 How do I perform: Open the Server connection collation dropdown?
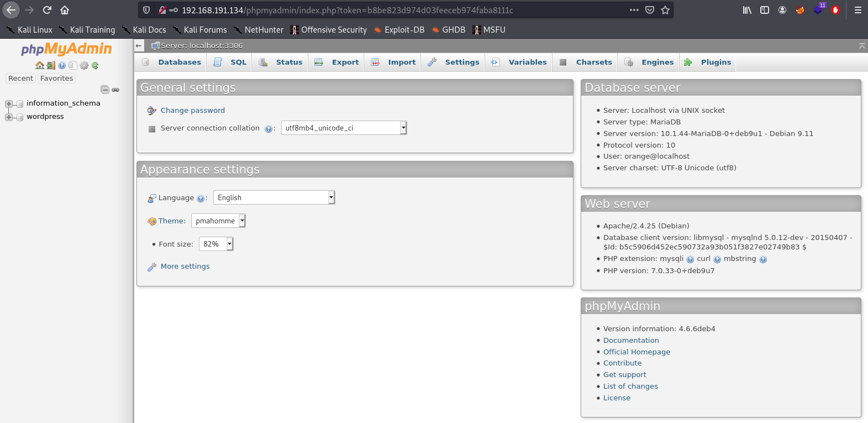tap(344, 128)
